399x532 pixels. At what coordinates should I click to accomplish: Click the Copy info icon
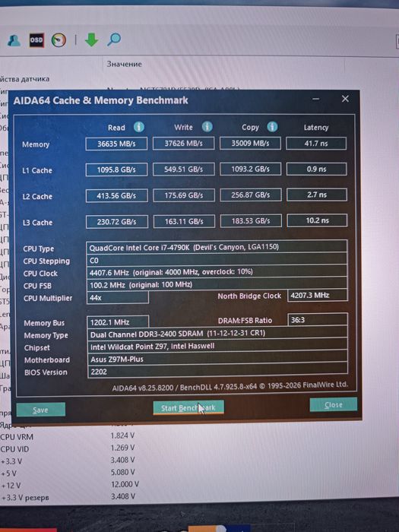click(x=272, y=127)
